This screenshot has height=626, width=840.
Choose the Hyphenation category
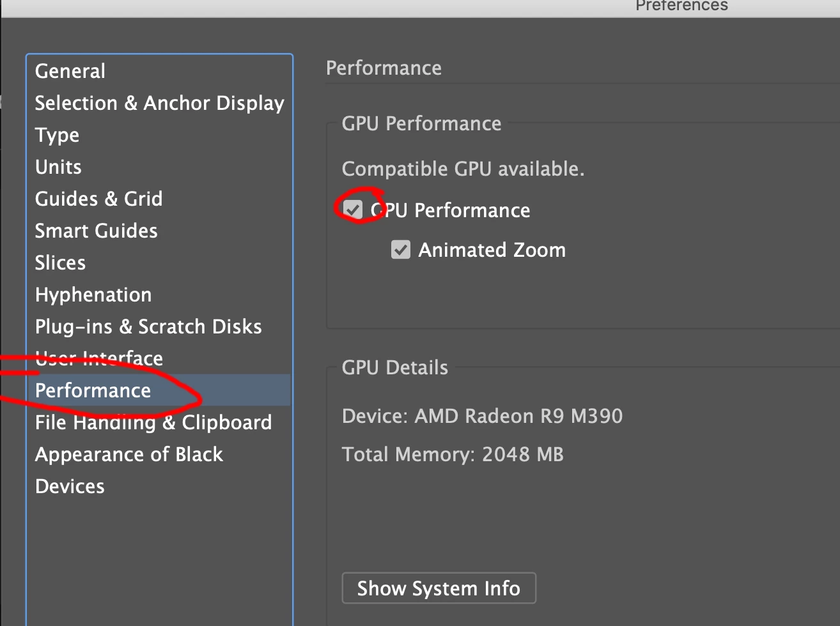[x=94, y=294]
